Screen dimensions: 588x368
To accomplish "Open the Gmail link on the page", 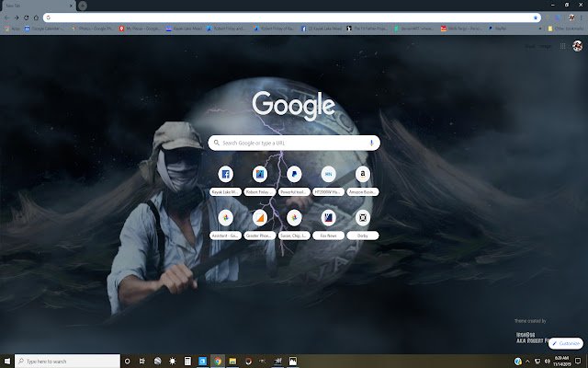I will 529,46.
